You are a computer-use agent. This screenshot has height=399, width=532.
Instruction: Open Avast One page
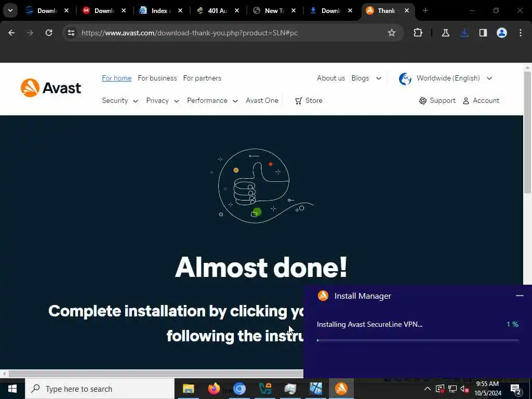[262, 100]
